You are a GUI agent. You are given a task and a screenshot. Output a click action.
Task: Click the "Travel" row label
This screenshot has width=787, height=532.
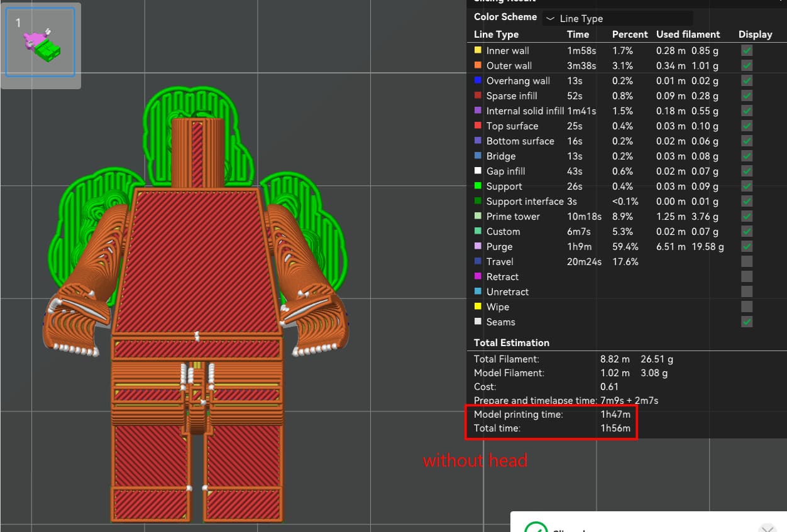point(500,261)
